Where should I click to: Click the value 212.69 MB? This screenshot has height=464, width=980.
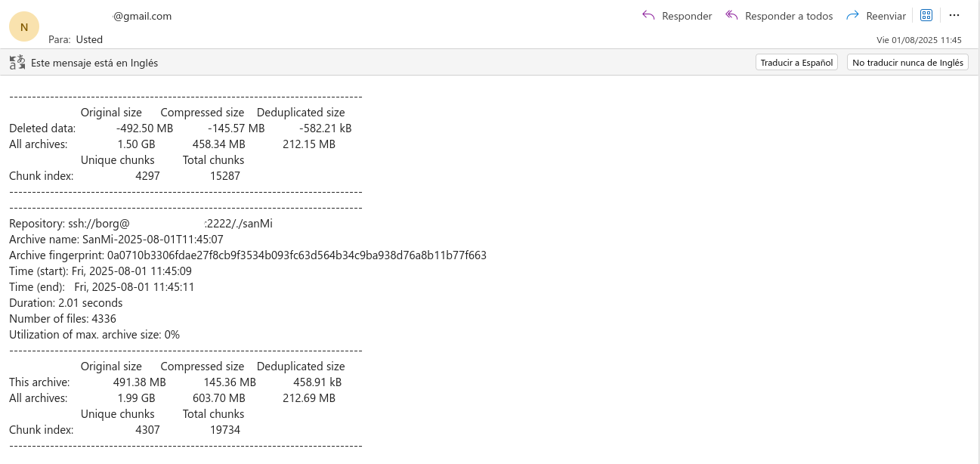point(309,398)
